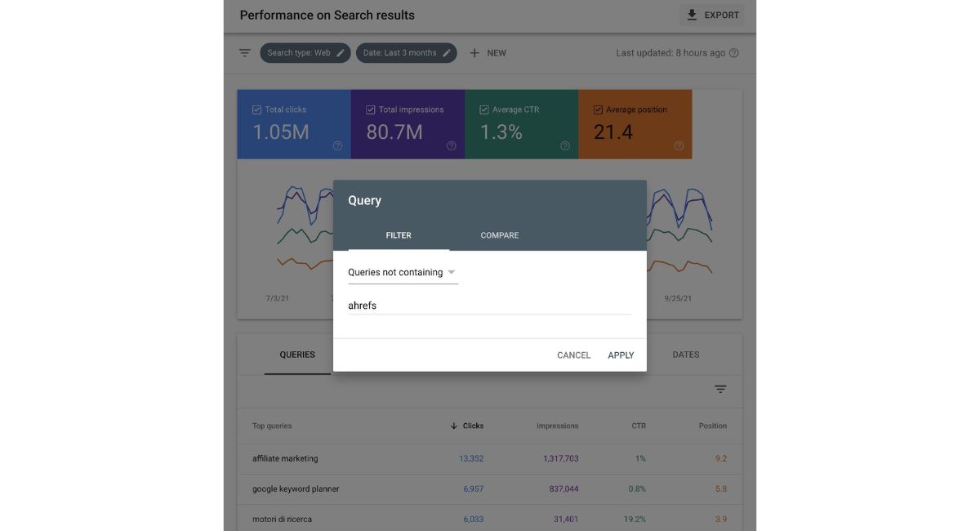Screen dimensions: 980x531
Task: Click the New filter button
Action: 488,53
